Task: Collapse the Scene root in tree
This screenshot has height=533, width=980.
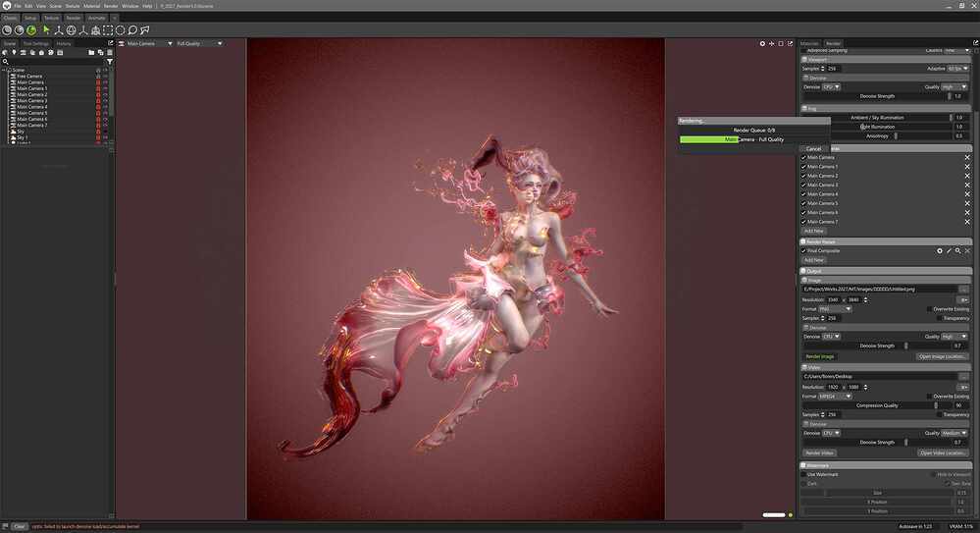Action: 4,70
